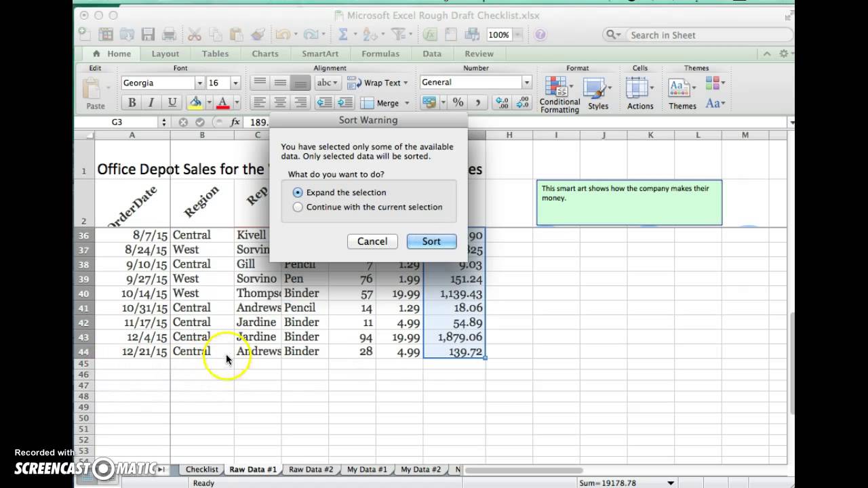Click the Cut scissors icon
This screenshot has height=488, width=868.
click(x=194, y=34)
